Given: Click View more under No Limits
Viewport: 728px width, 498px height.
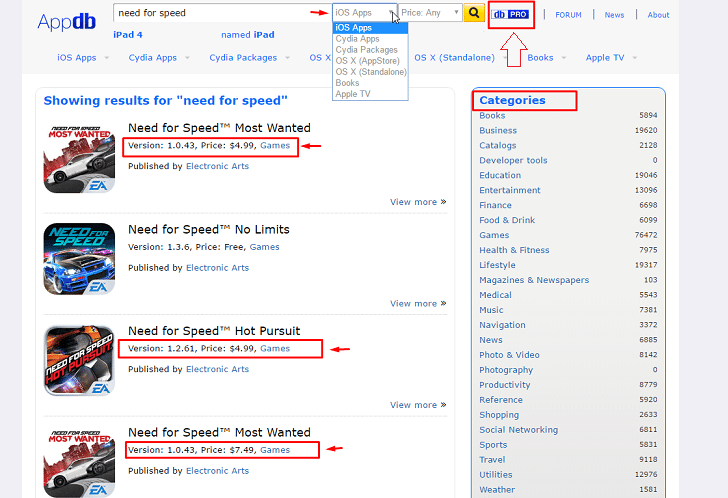Looking at the screenshot, I should [x=418, y=304].
